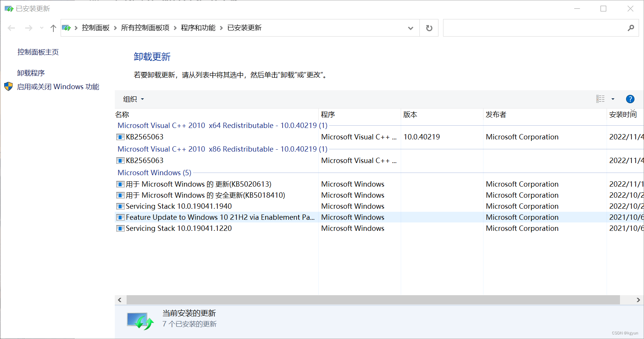The width and height of the screenshot is (644, 339).
Task: Open the 组织 dropdown menu
Action: click(133, 99)
